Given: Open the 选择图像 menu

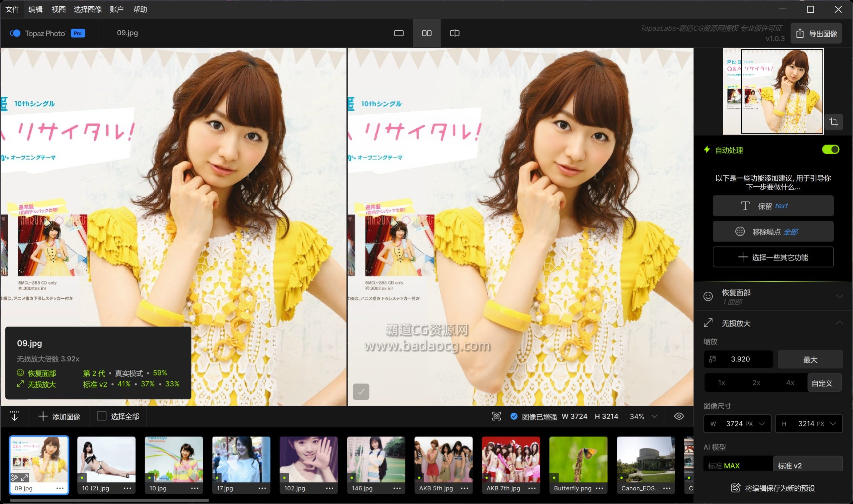Looking at the screenshot, I should tap(88, 10).
